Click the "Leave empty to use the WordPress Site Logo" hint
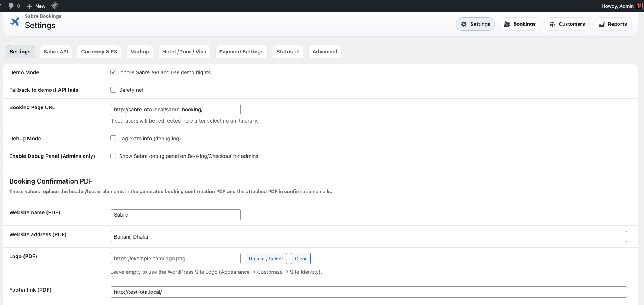Image resolution: width=644 pixels, height=305 pixels. (x=216, y=272)
